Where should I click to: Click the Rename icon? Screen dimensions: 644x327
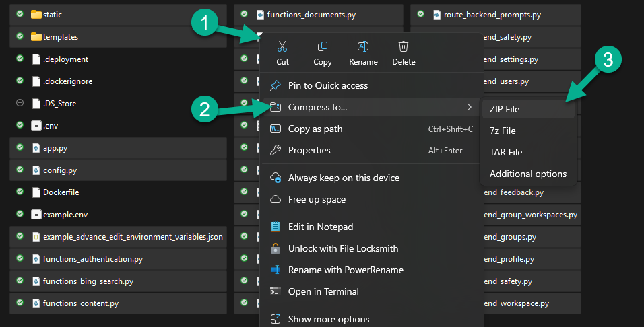point(363,46)
